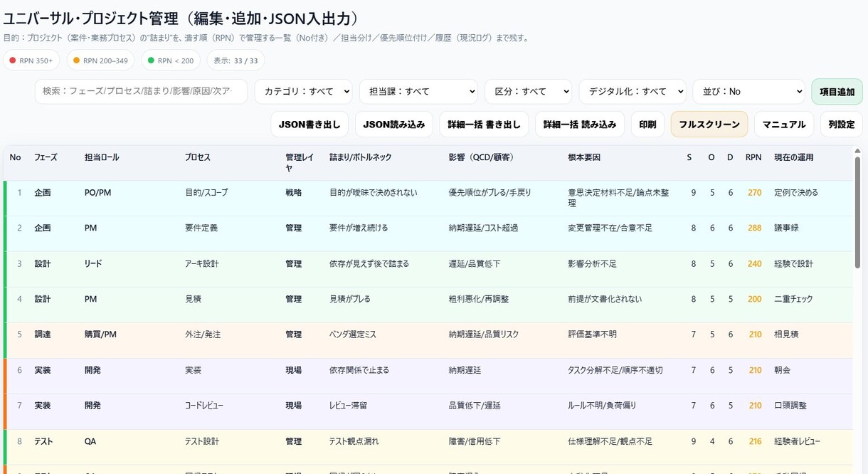Open the マニュアル button
Viewport: 868px width, 474px height.
click(x=784, y=124)
